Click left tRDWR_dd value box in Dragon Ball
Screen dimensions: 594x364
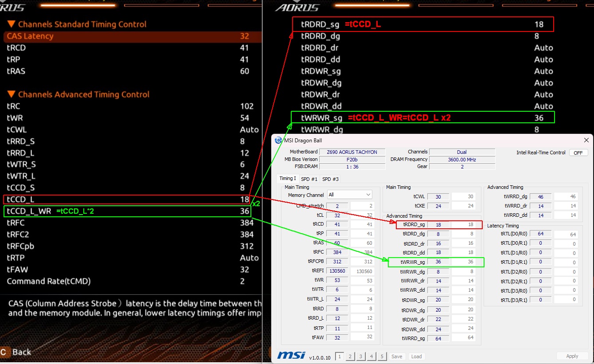pyautogui.click(x=438, y=329)
